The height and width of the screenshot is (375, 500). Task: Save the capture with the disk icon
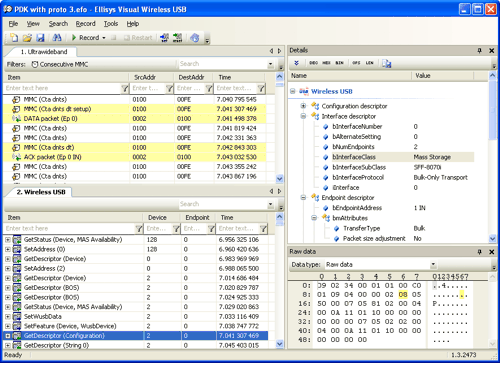pos(40,38)
